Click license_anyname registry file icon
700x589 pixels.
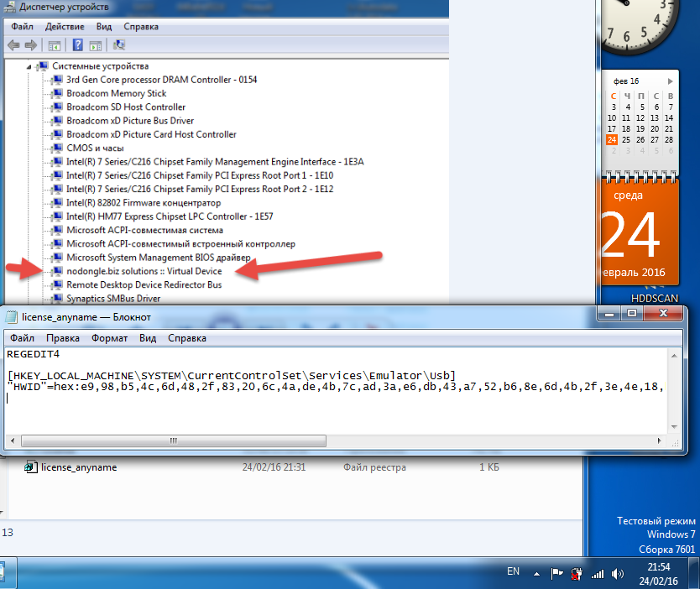click(30, 467)
